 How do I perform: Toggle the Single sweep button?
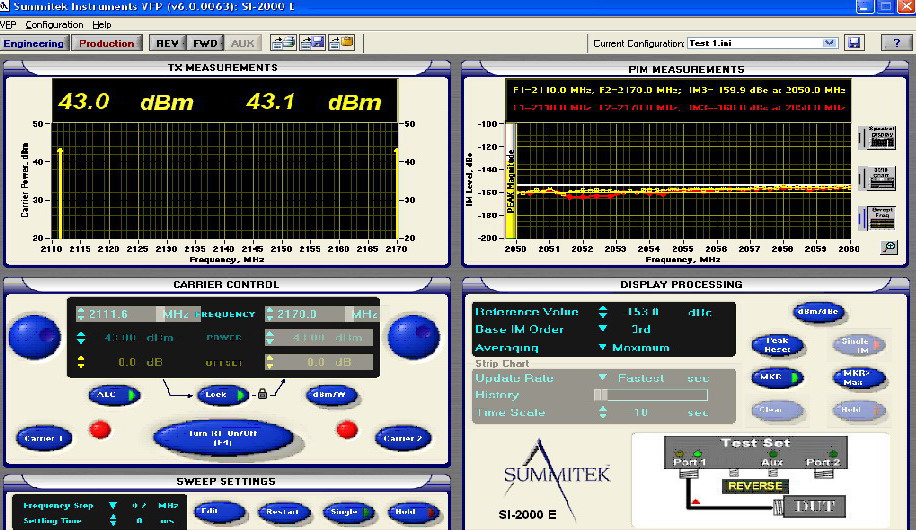[349, 512]
